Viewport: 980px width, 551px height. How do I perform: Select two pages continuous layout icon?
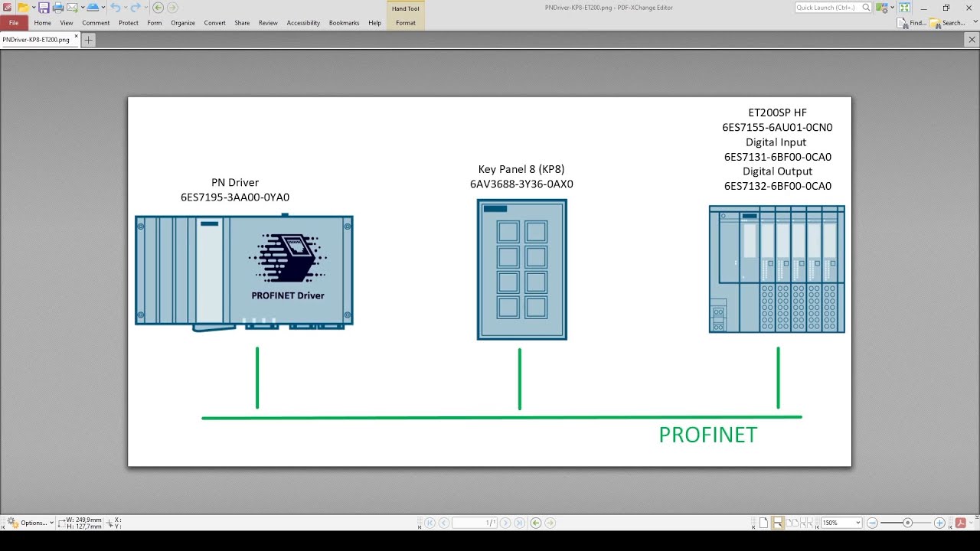tap(807, 523)
